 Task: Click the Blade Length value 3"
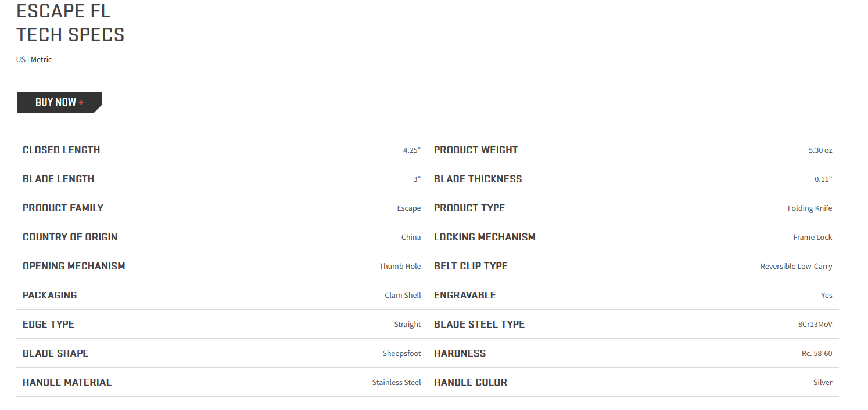(x=417, y=179)
